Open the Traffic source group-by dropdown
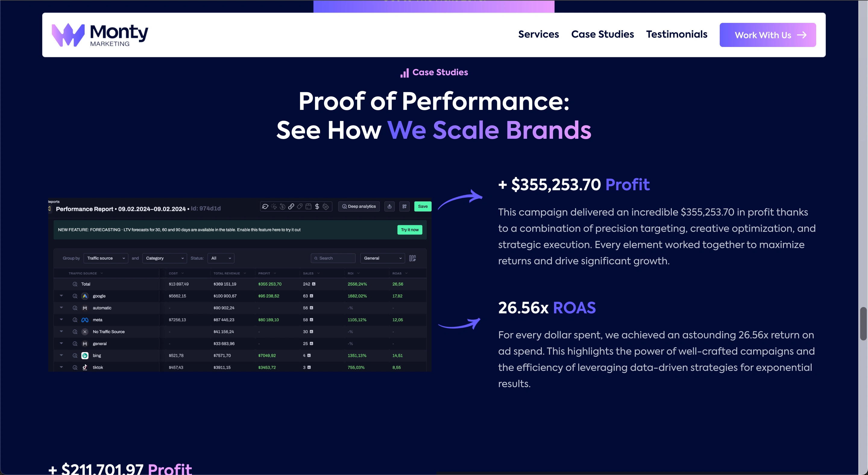This screenshot has width=868, height=475. click(106, 258)
